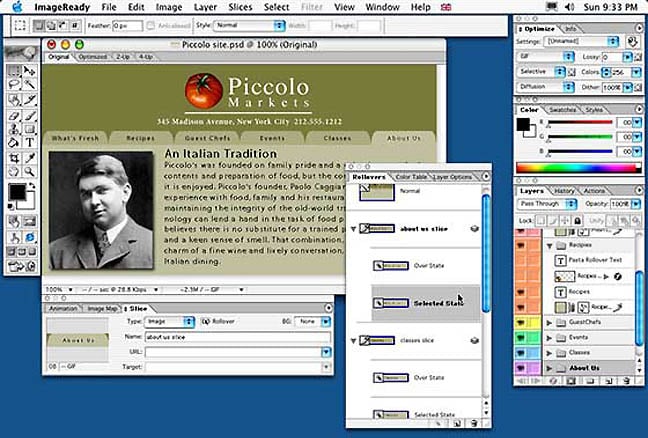This screenshot has height=438, width=648.
Task: Open the Pass Through blend mode dropdown
Action: pyautogui.click(x=547, y=204)
